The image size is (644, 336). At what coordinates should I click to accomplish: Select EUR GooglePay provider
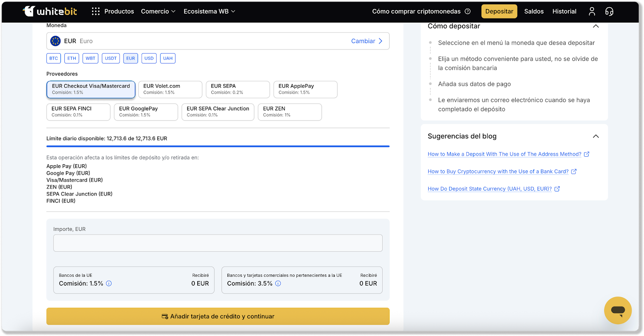[x=146, y=112]
